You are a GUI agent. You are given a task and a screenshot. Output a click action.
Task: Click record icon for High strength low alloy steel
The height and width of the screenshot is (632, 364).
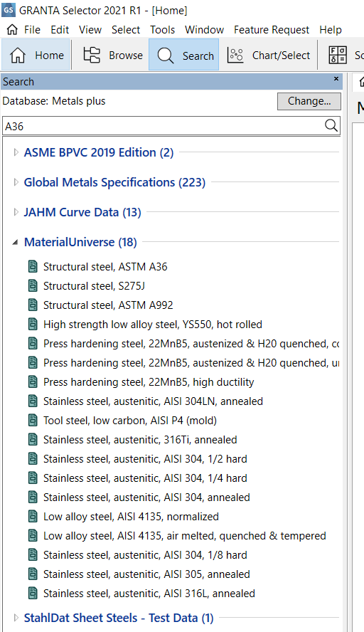point(33,325)
